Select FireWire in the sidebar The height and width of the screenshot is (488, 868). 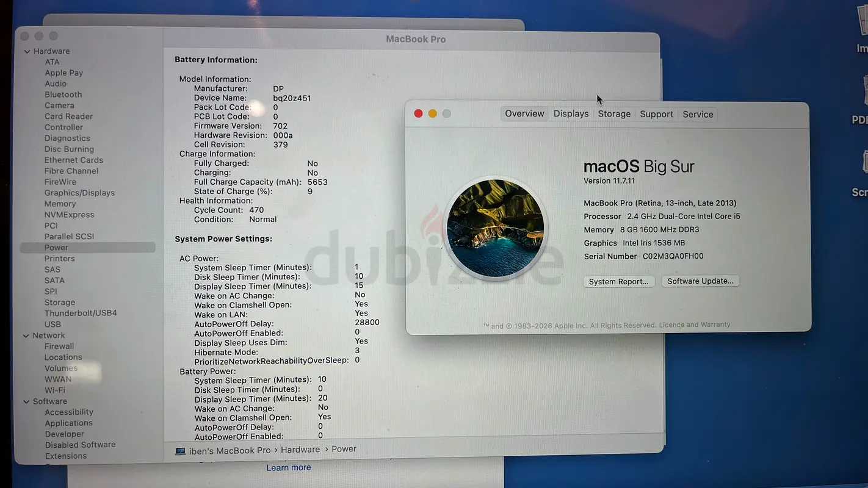pyautogui.click(x=60, y=182)
